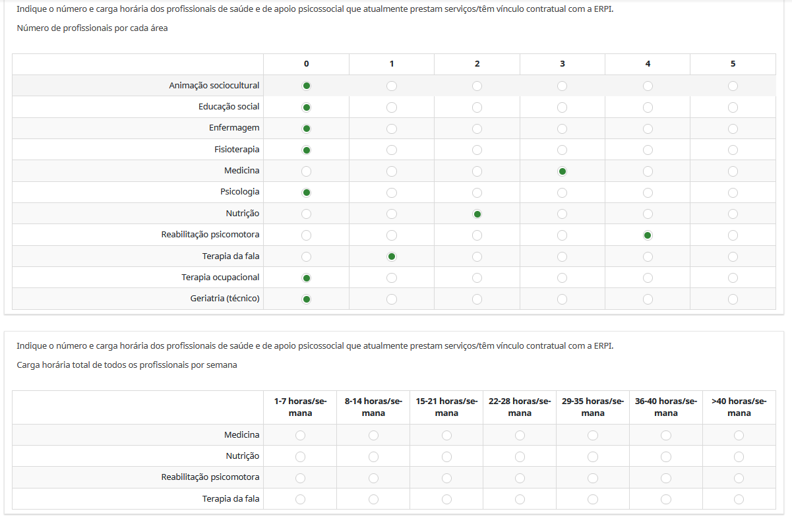This screenshot has height=532, width=792.
Task: Select 1 for Nutrição count
Action: pos(392,214)
